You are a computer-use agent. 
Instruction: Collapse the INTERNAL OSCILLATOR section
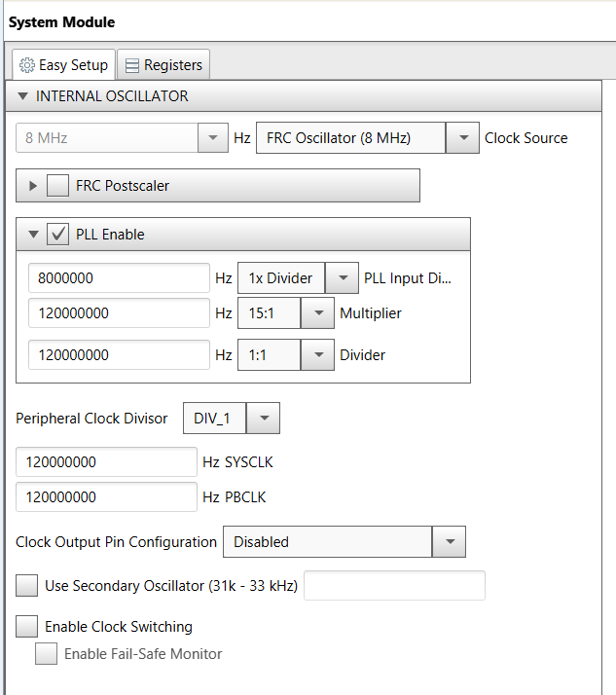pyautogui.click(x=22, y=96)
